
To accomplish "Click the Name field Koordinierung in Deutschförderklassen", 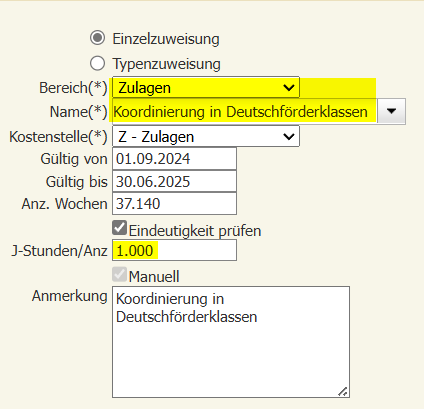I will tap(245, 111).
